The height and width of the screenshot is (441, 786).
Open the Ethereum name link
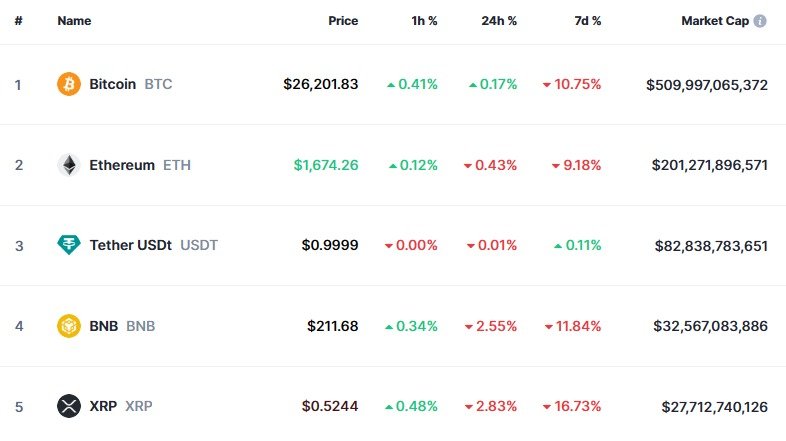tap(122, 165)
